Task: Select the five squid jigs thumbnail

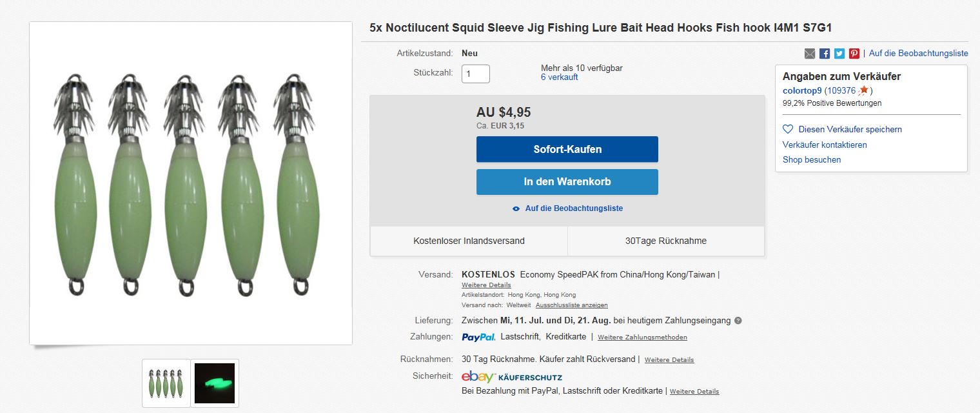Action: pyautogui.click(x=166, y=383)
